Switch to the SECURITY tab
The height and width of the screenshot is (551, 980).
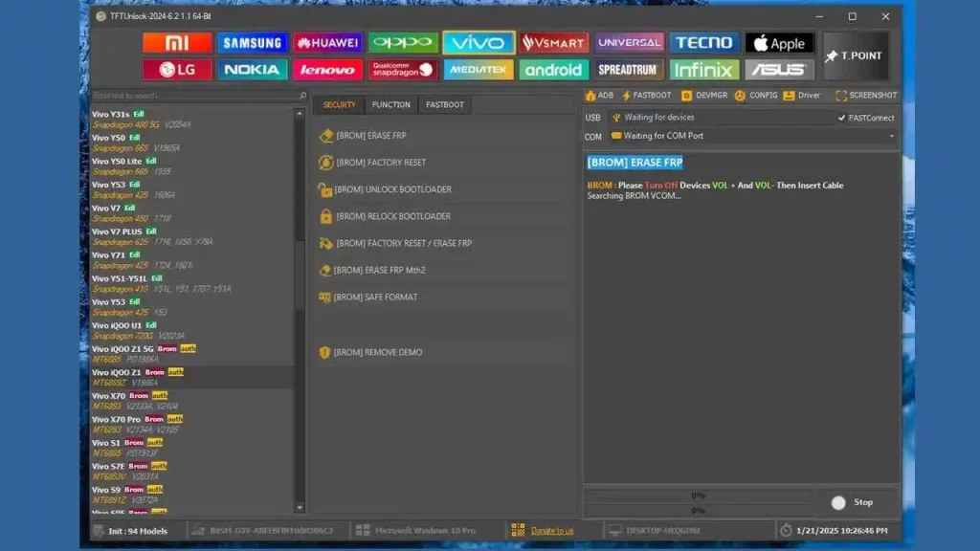(x=340, y=105)
